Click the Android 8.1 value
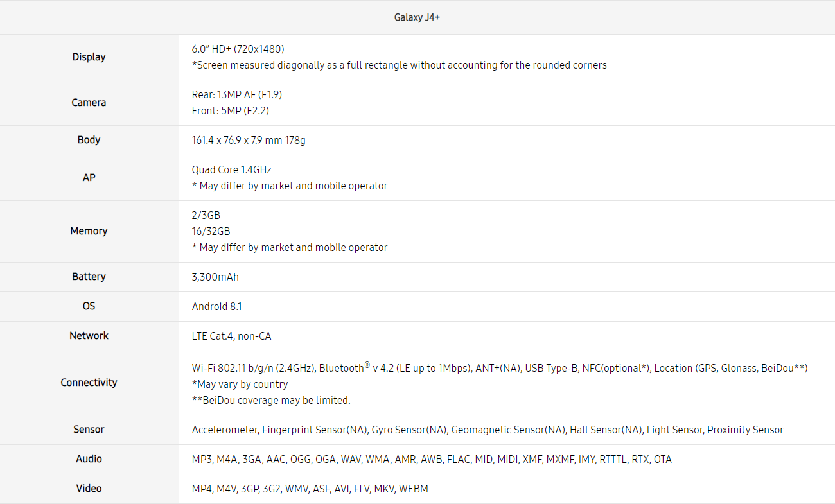This screenshot has height=504, width=835. click(x=216, y=306)
